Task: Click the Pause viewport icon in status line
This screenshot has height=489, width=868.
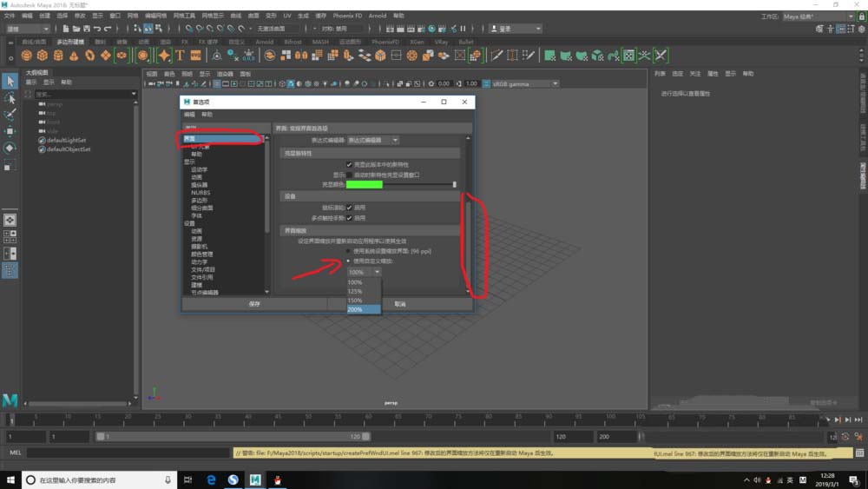Action: (x=463, y=29)
